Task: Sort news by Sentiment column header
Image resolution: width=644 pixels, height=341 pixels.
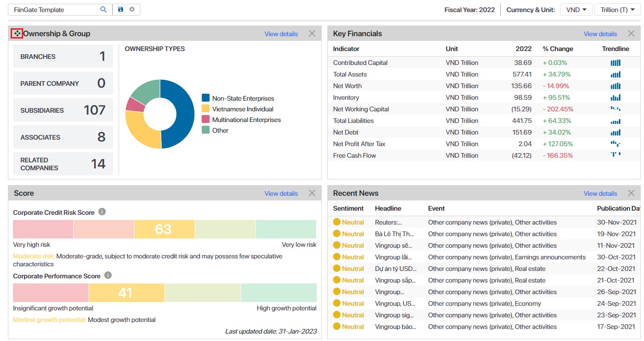Action: (348, 208)
